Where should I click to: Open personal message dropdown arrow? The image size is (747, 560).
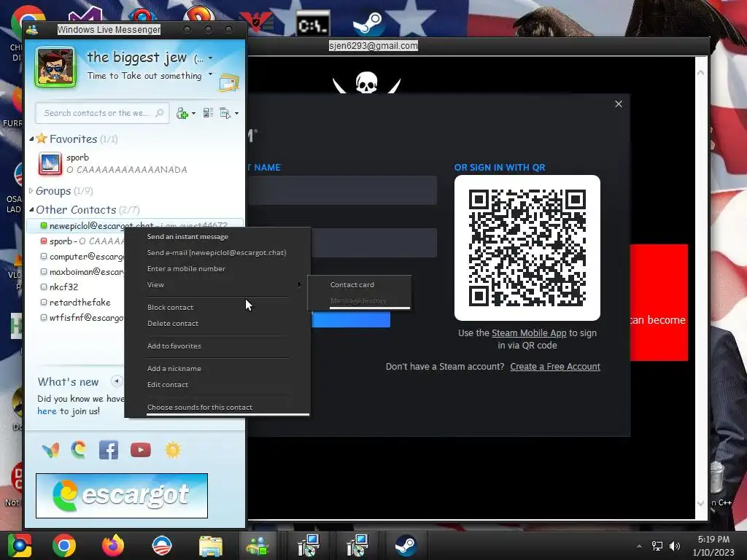click(x=211, y=75)
